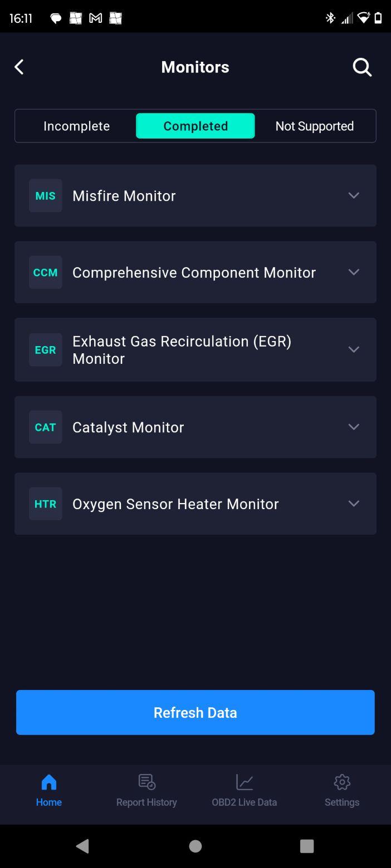
Task: Tap the CCM badge icon
Action: (x=45, y=273)
